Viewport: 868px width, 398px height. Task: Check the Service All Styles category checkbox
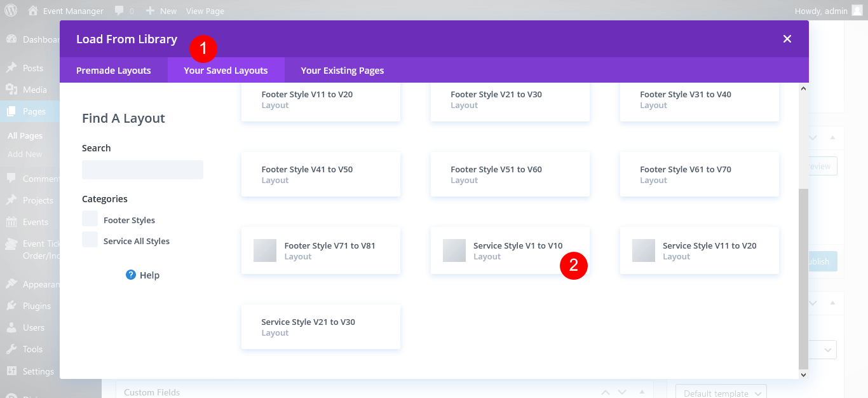click(x=90, y=240)
